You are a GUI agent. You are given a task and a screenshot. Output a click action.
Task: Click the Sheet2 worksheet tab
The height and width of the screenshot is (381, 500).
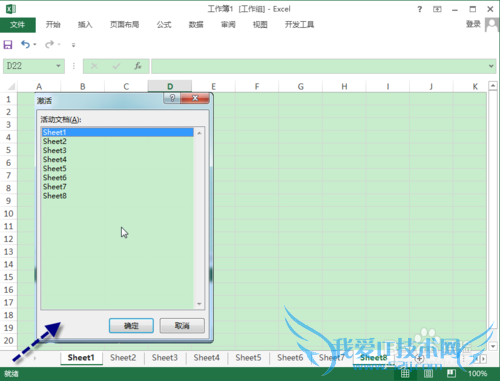point(123,358)
